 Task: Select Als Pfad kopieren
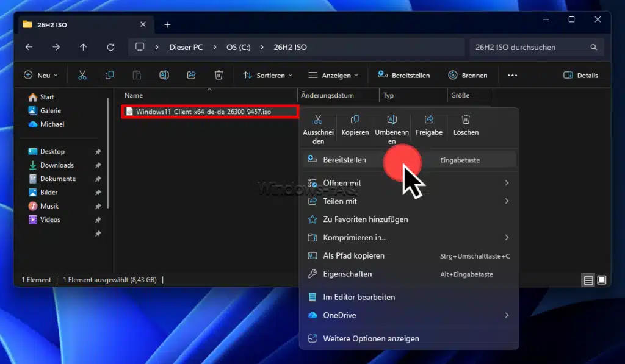[x=409, y=255]
